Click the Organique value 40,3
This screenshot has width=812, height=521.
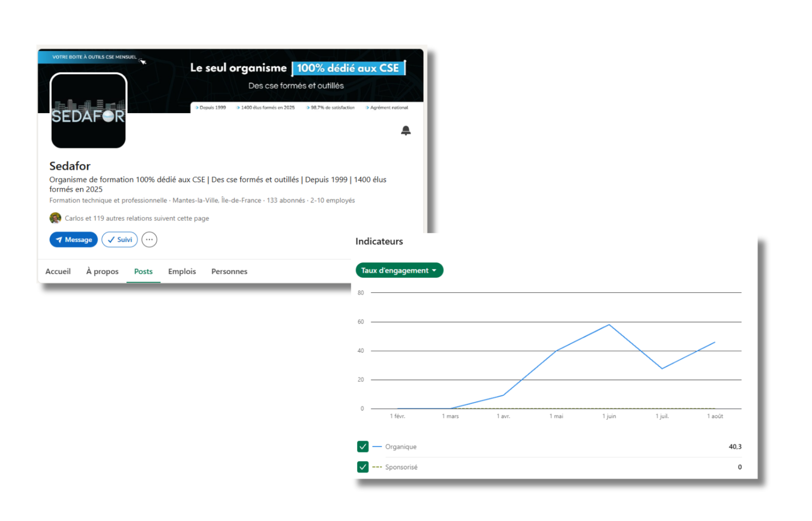(x=735, y=447)
